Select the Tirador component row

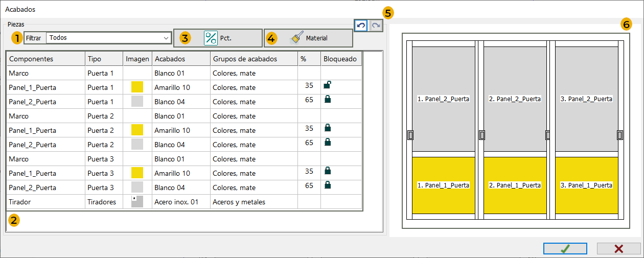[185, 202]
